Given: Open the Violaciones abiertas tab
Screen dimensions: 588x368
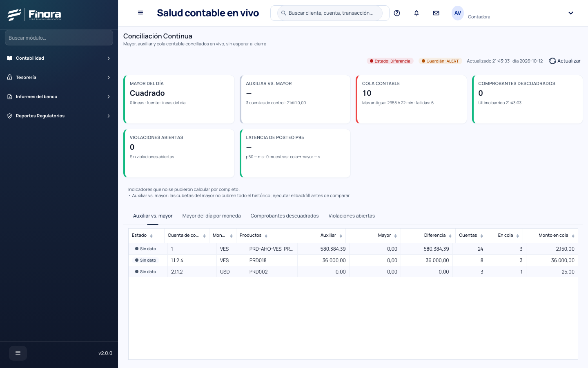Looking at the screenshot, I should tap(352, 216).
